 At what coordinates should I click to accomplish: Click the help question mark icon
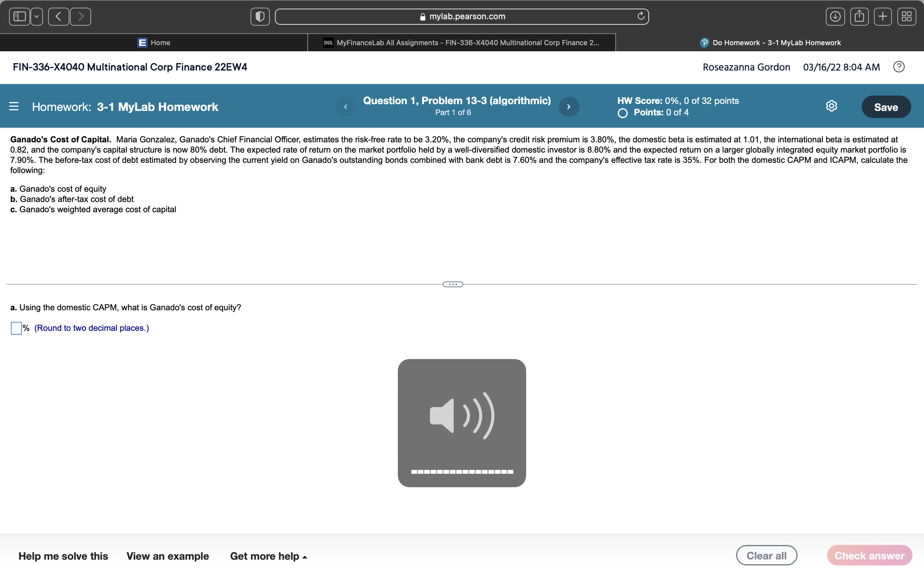click(899, 67)
